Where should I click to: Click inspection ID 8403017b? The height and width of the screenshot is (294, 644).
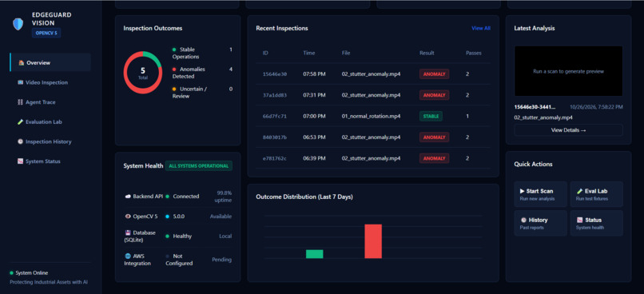tap(275, 137)
